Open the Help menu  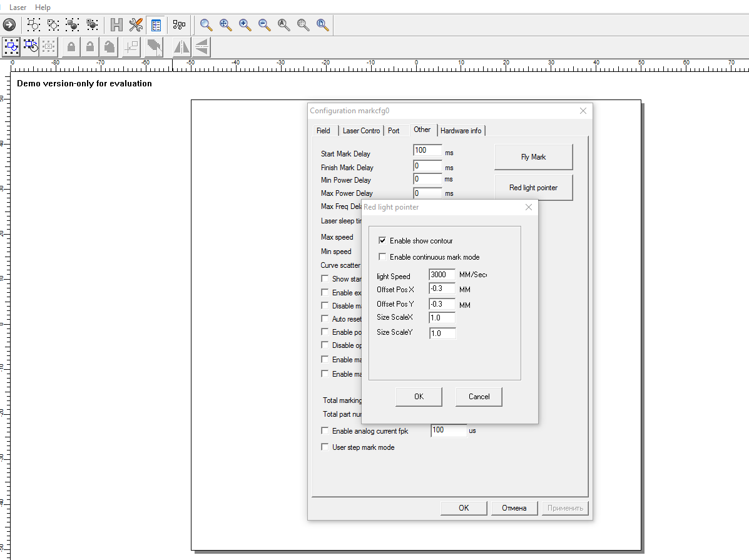pos(43,8)
